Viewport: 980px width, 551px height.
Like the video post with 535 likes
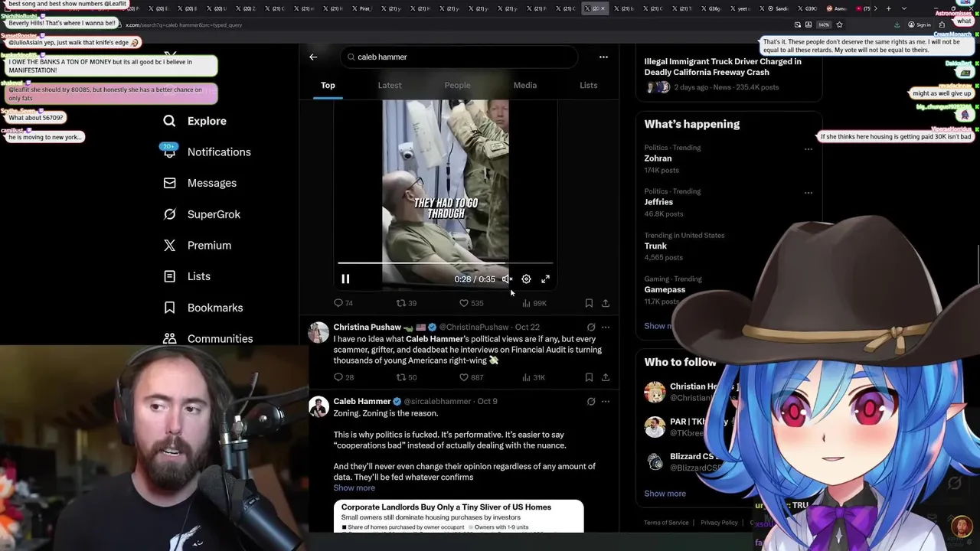(x=471, y=303)
